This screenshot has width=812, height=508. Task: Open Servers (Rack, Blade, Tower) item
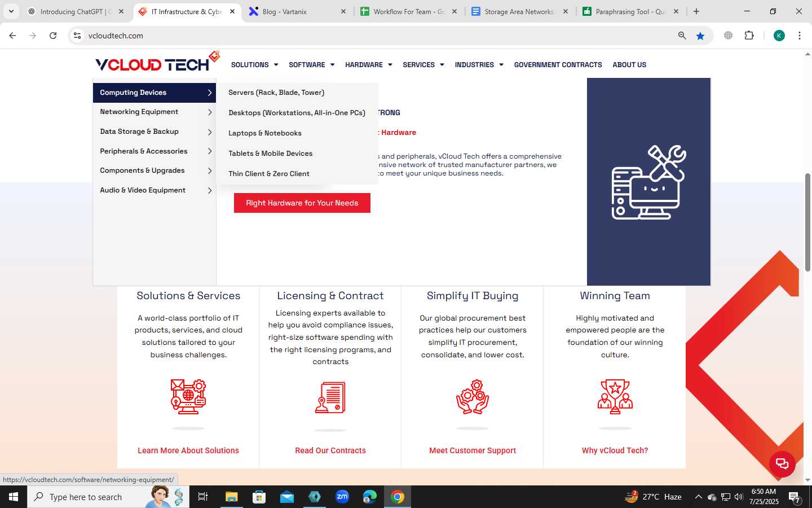[276, 93]
